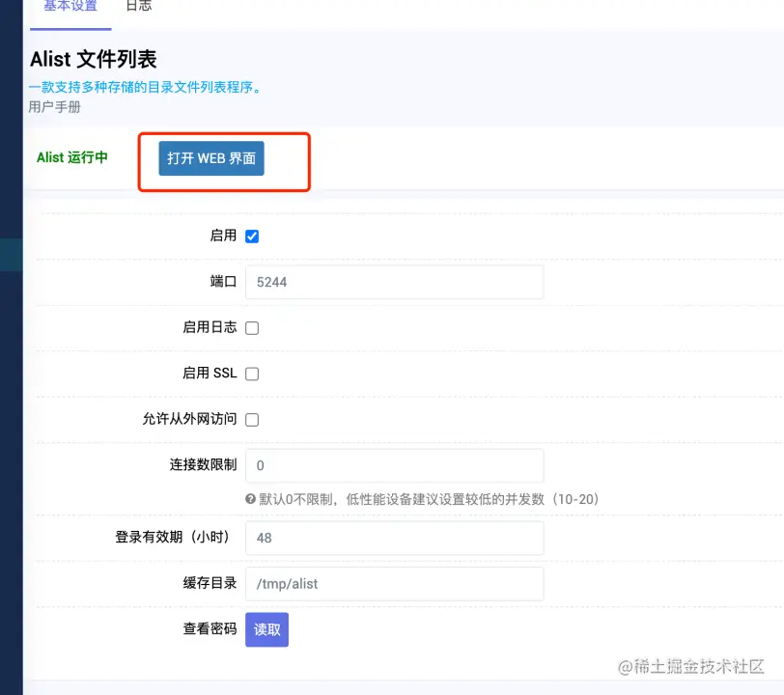
Task: Select the Alist 运行中 status text
Action: coord(72,157)
